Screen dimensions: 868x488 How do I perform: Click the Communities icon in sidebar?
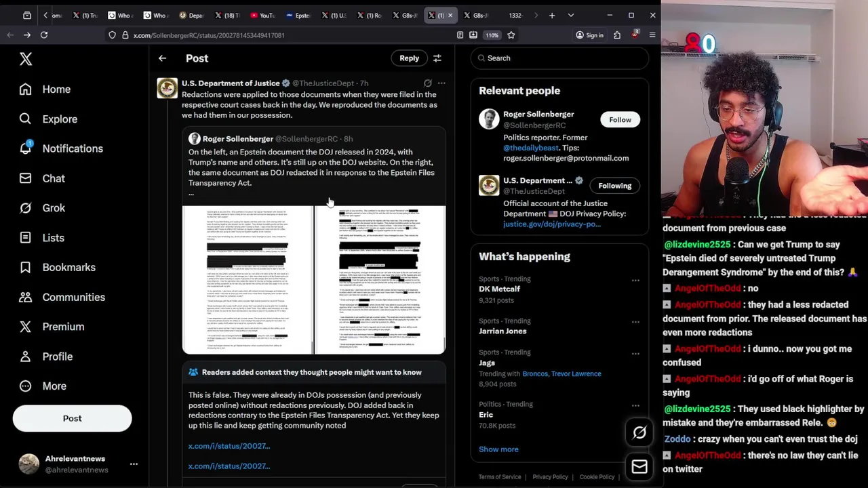[25, 297]
